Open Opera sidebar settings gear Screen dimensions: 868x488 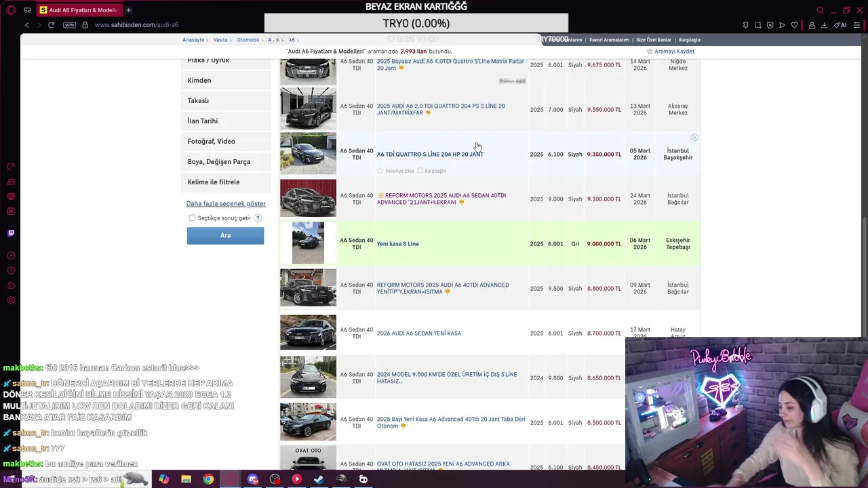11,300
